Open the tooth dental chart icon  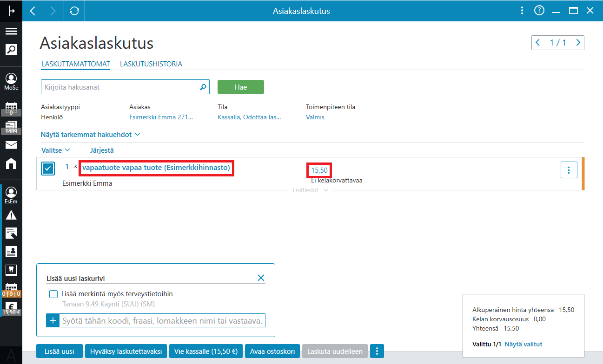[x=11, y=269]
